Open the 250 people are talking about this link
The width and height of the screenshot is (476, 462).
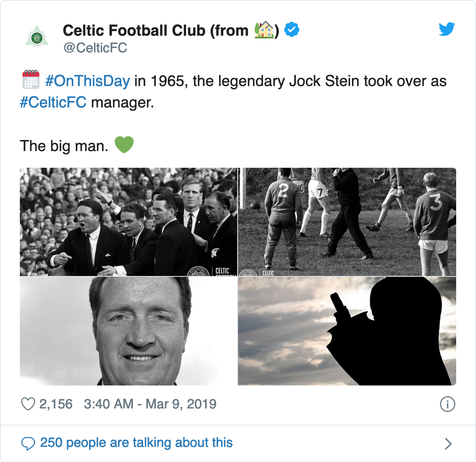[x=137, y=442]
